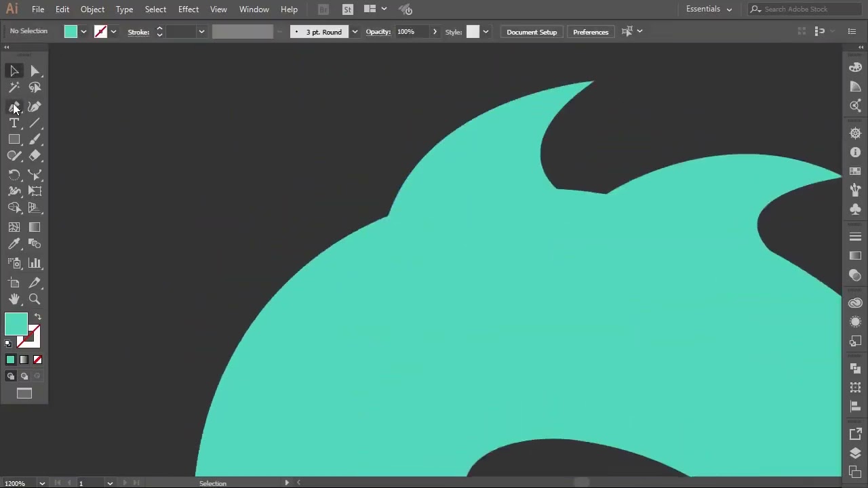Select the Gradient tool
This screenshot has width=868, height=488.
click(35, 228)
